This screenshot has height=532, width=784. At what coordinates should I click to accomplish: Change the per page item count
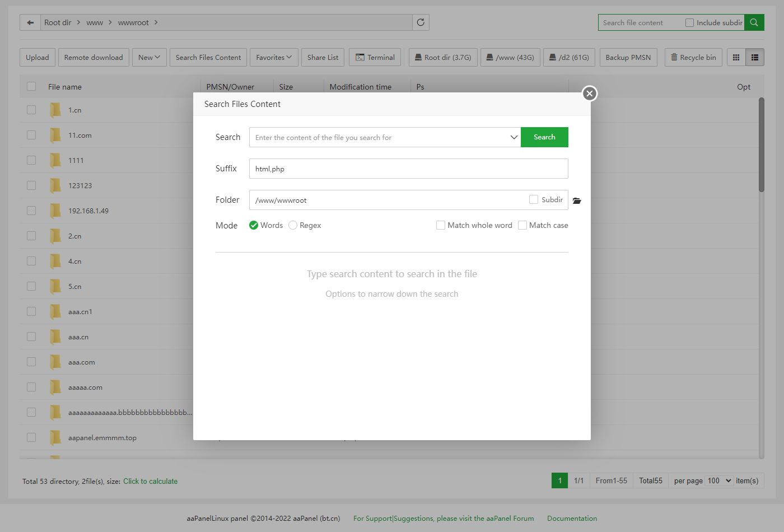tap(719, 480)
